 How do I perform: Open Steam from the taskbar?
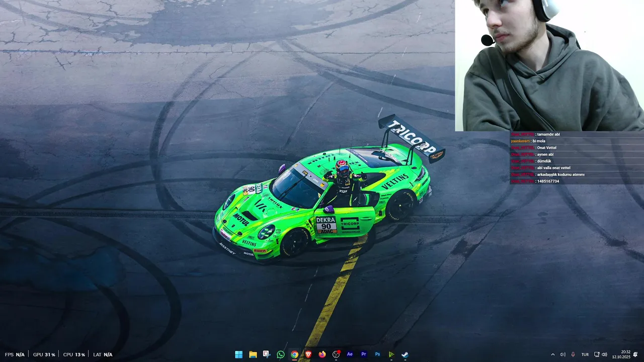(x=405, y=354)
